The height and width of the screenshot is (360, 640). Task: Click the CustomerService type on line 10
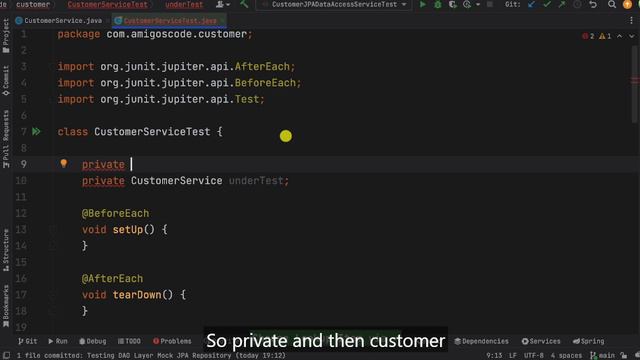tap(177, 180)
